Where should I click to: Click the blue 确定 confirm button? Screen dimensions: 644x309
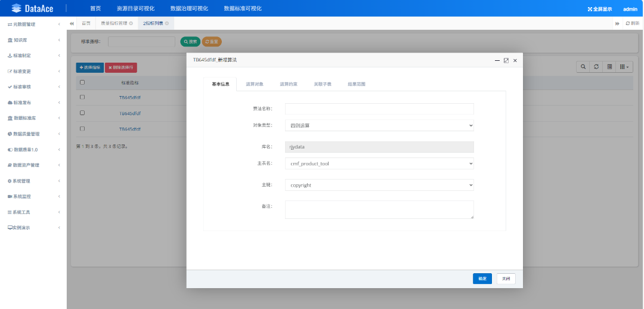482,279
